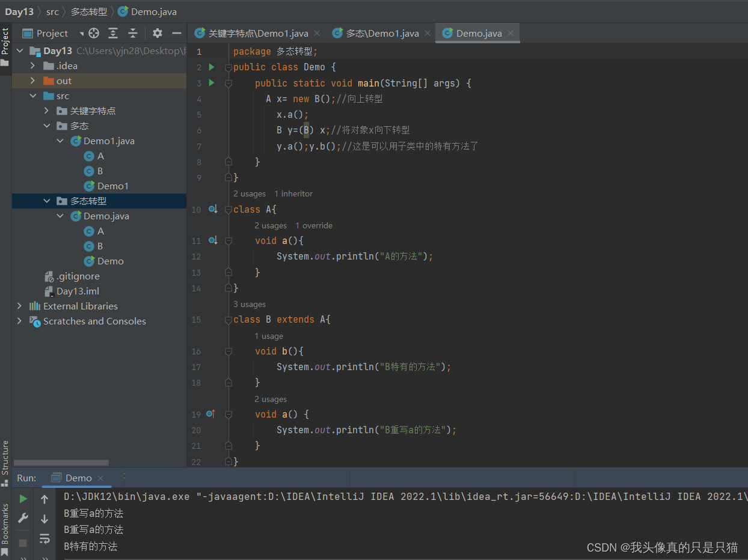Click '3 usages' hint above class B
Viewport: 748px width, 560px height.
(x=250, y=304)
